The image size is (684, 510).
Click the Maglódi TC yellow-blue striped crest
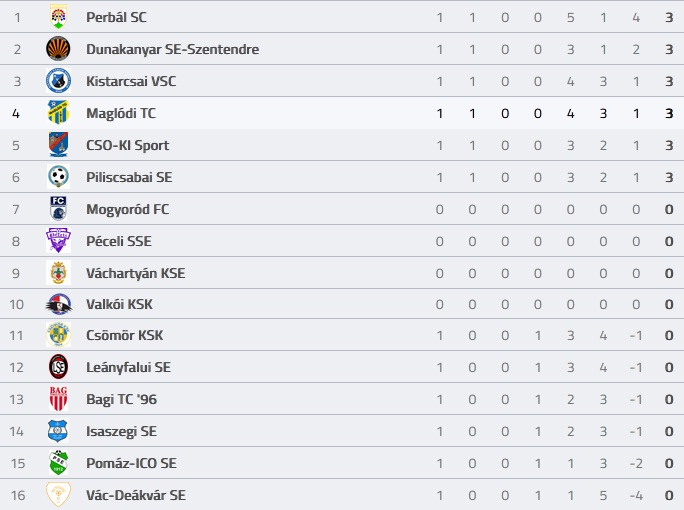[58, 113]
